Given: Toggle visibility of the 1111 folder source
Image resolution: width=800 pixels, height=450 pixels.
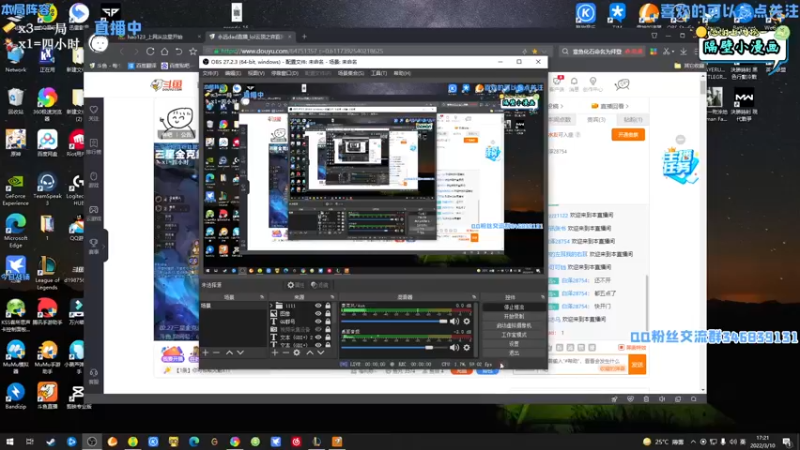Looking at the screenshot, I should (x=318, y=306).
